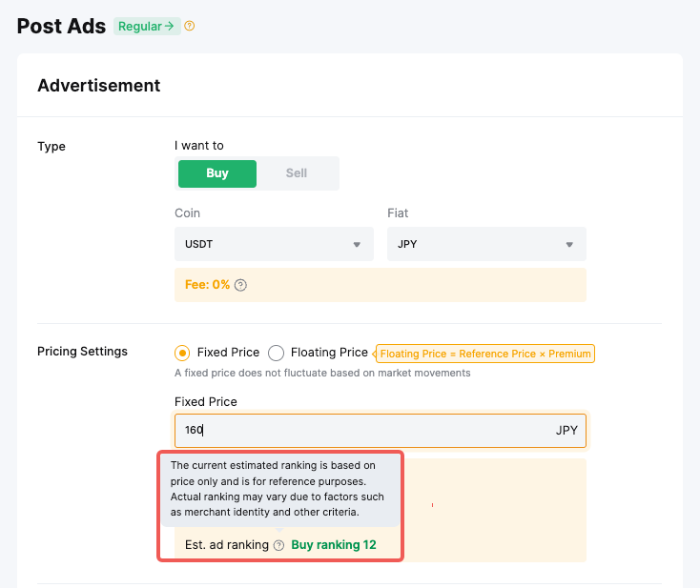Select the Fixed Price radio button
Image resolution: width=700 pixels, height=588 pixels.
(x=182, y=353)
